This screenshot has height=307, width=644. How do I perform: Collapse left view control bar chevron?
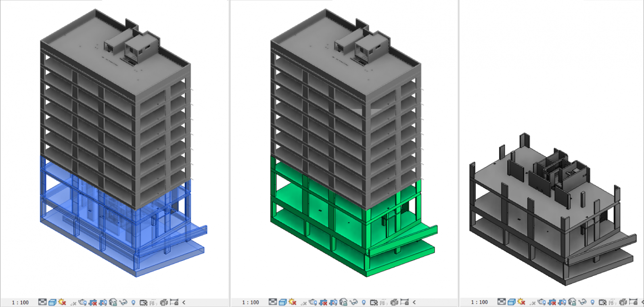point(184,302)
